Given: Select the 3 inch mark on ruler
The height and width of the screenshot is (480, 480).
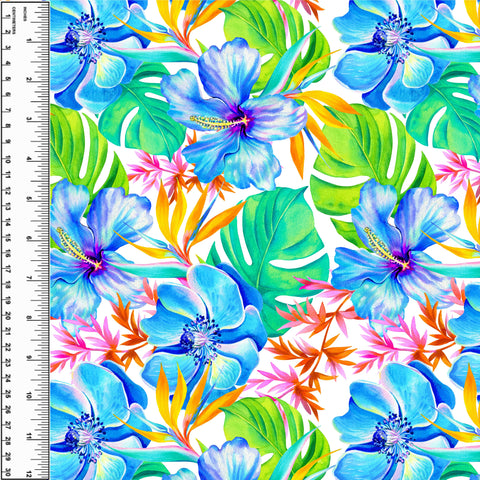Looking at the screenshot, I should click(29, 119).
